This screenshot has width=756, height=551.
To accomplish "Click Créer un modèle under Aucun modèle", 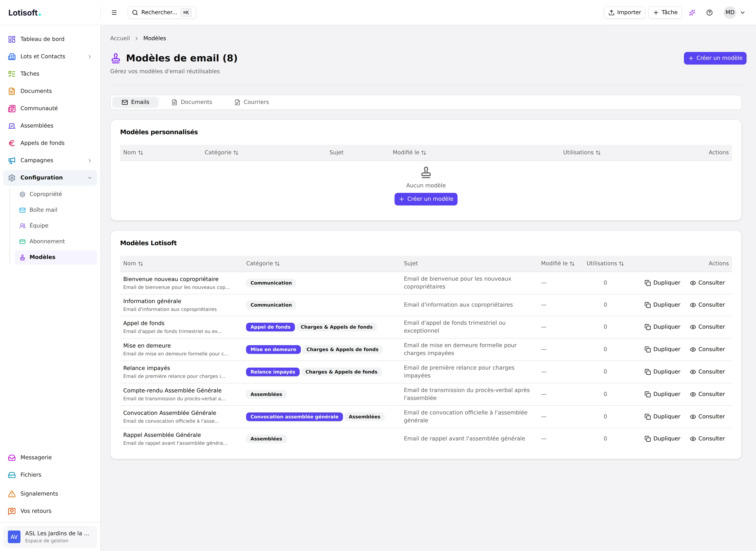I will coord(426,199).
